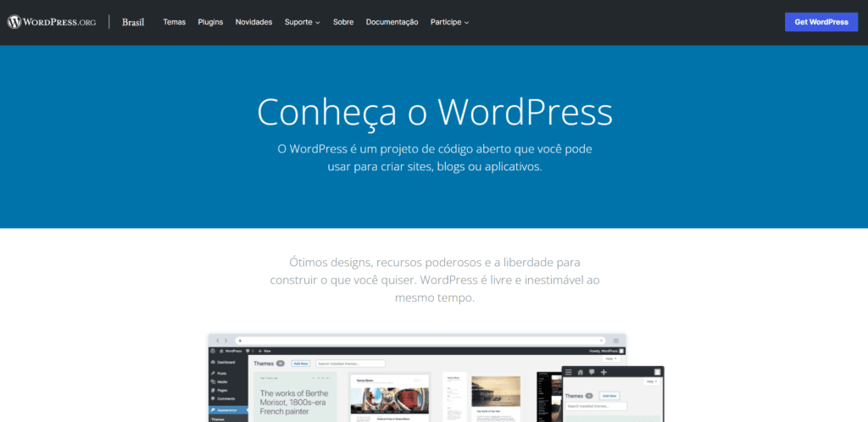868x422 pixels.
Task: Click mobile preview plus icon
Action: point(604,372)
